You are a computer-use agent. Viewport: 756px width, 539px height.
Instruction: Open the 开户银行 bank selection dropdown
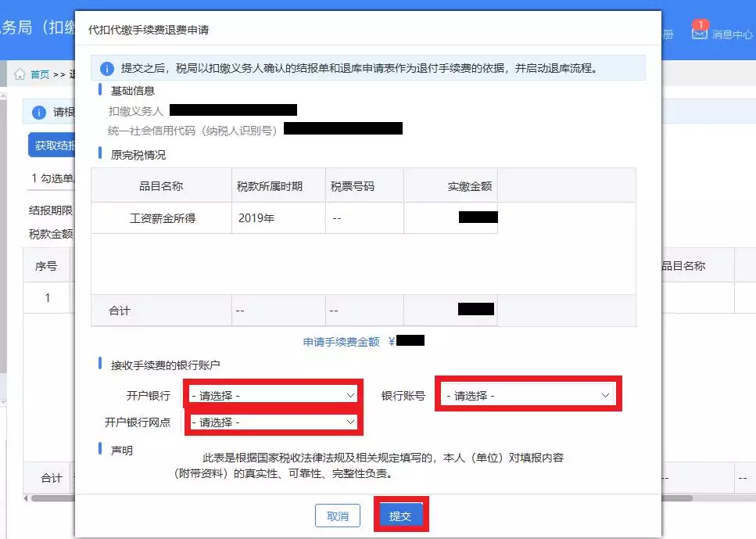(272, 395)
